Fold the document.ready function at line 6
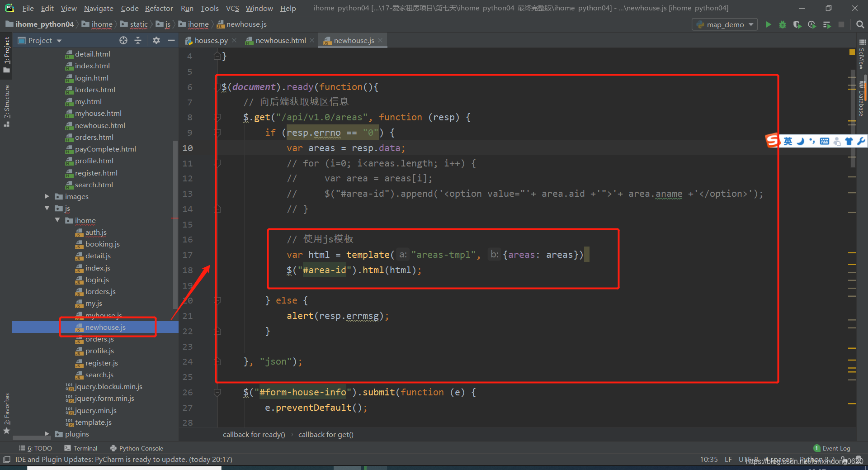 pyautogui.click(x=217, y=87)
